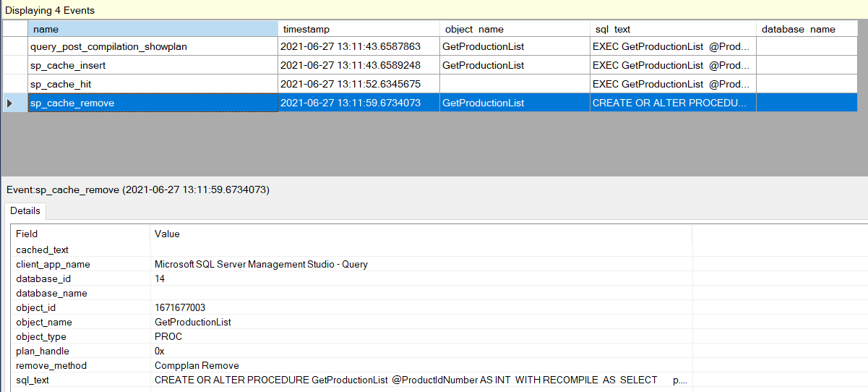Screen dimensions: 868x392
Task: Click the CREATE OR ALTER PROCEDURE value in Details
Action: coord(405,380)
